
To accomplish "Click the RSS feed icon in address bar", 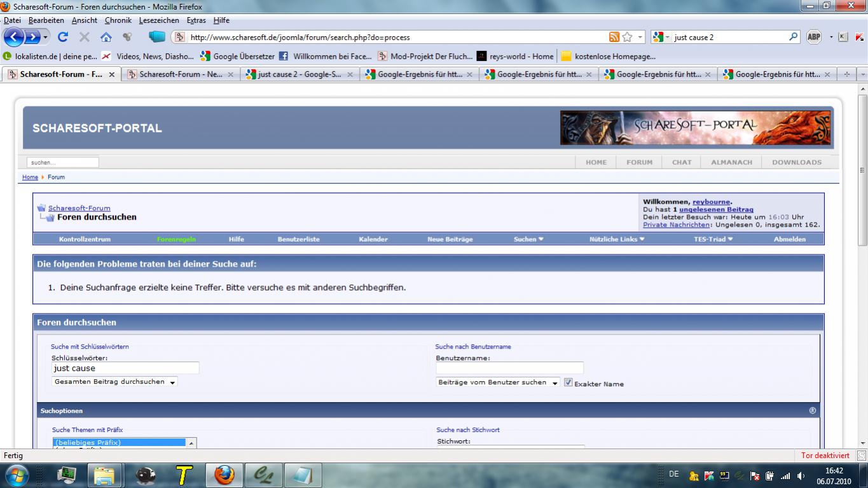I will coord(614,37).
